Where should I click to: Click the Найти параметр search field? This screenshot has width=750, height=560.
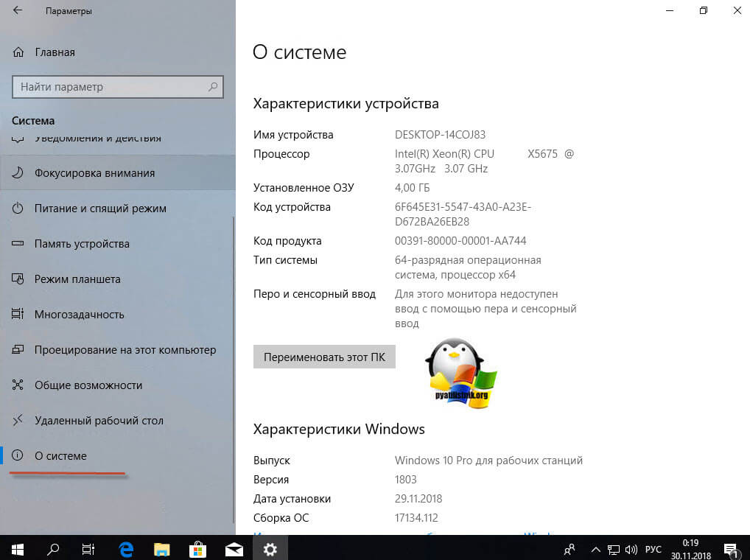tap(118, 87)
